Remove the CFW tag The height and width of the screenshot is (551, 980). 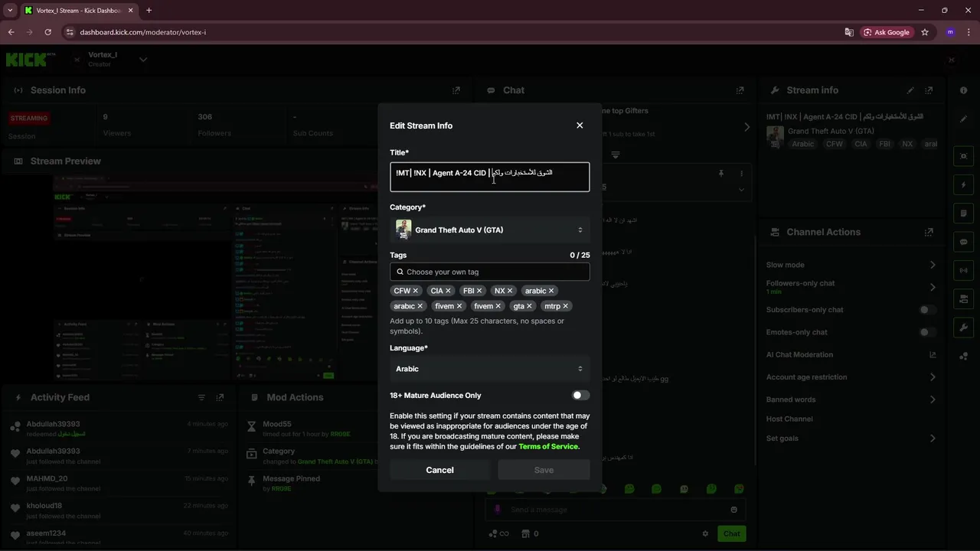(x=416, y=291)
